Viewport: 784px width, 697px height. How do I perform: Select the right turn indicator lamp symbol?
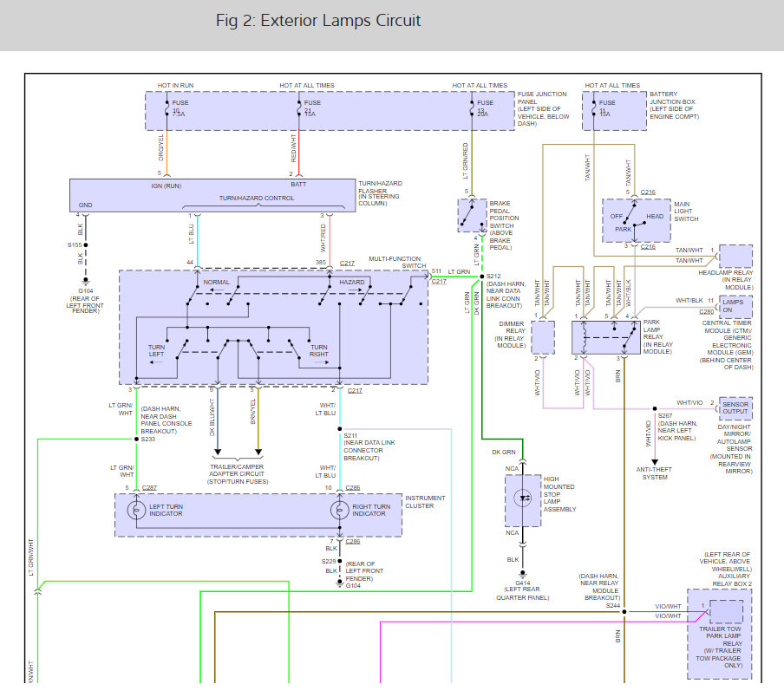(340, 510)
